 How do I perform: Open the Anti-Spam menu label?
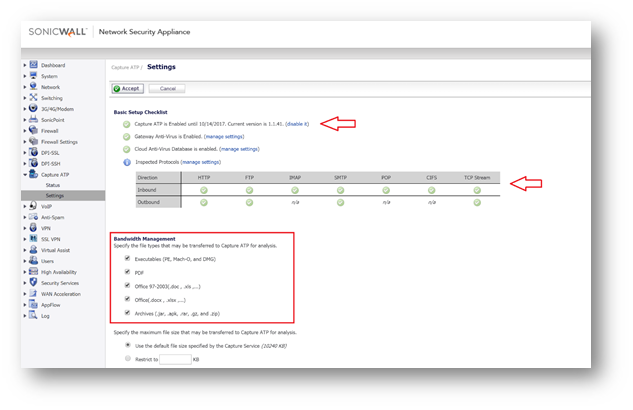coord(52,218)
